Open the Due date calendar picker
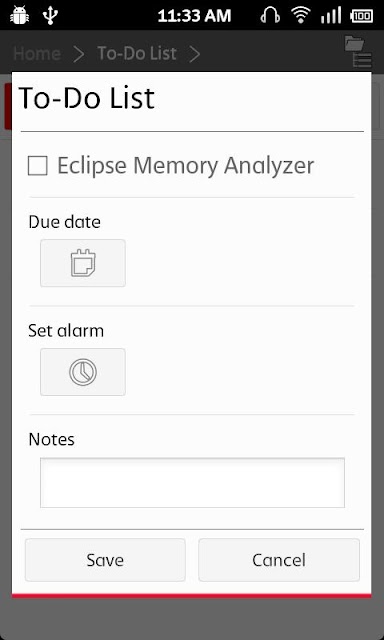This screenshot has width=384, height=640. coord(83,263)
